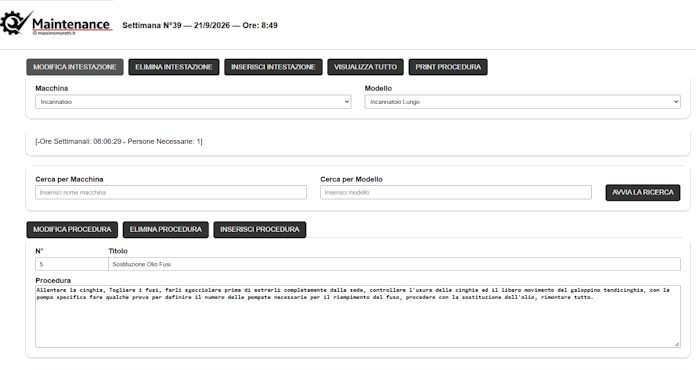Click the Ore Settimanali info text
This screenshot has height=370, width=696.
point(119,142)
